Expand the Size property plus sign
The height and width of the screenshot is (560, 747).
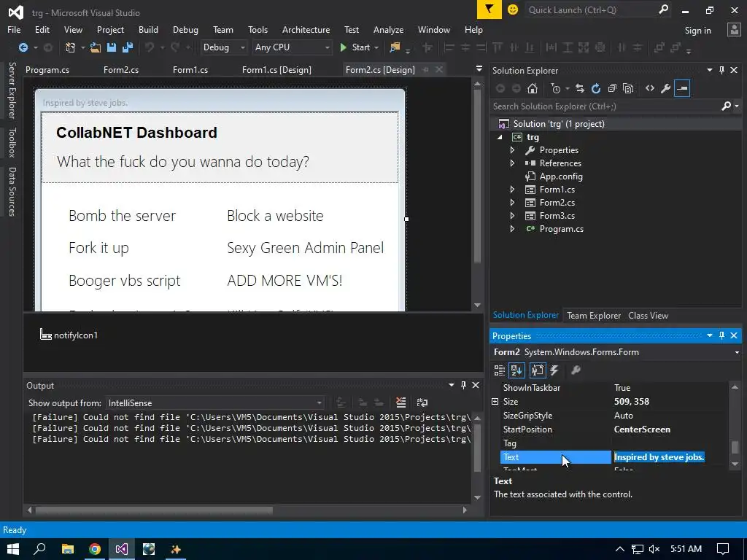coord(495,402)
